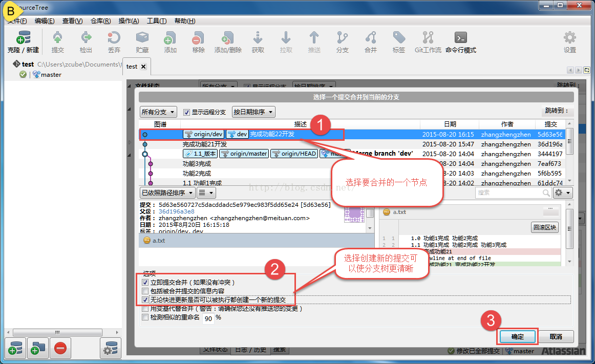Click 日期 column header in commit list
Viewport: 595px width, 364px height.
(x=450, y=124)
